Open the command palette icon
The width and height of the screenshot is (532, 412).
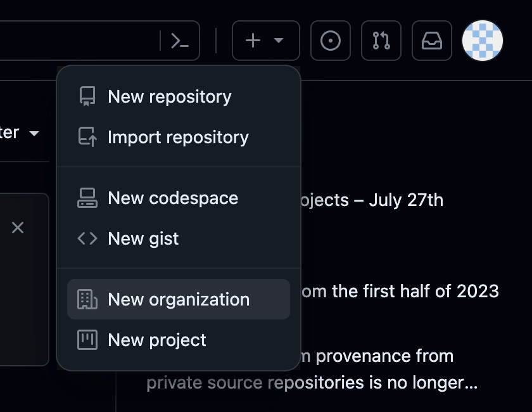[180, 41]
